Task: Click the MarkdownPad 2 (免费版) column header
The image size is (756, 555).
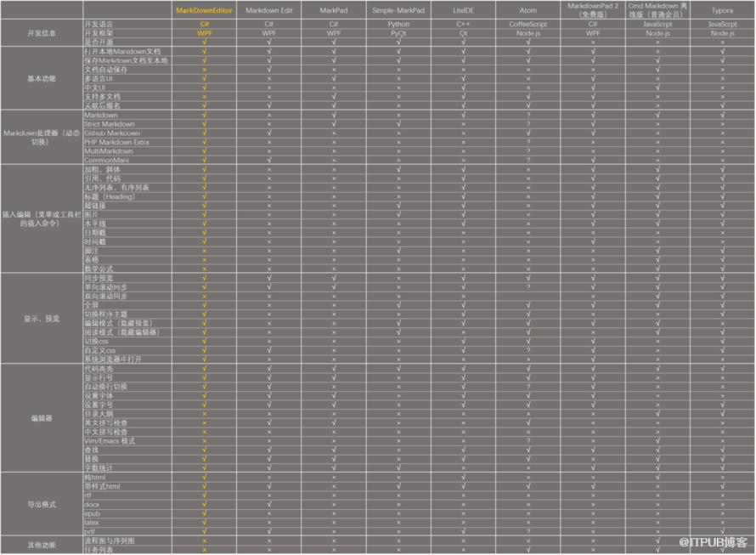Action: pyautogui.click(x=593, y=10)
